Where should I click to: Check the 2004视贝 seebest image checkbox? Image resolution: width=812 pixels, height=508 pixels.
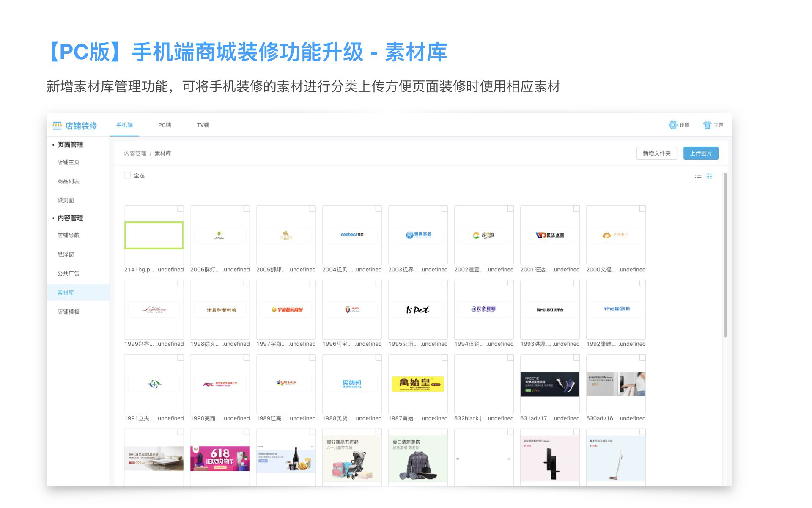click(x=378, y=209)
